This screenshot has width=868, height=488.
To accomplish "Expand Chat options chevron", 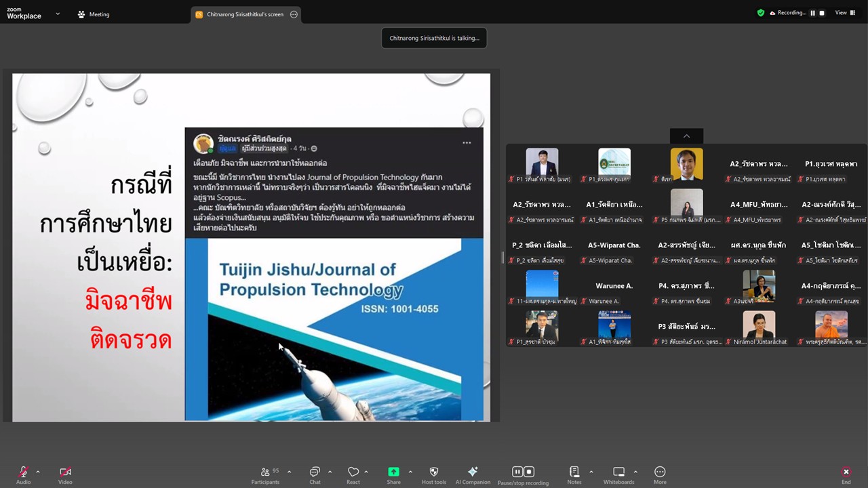I will [x=330, y=472].
